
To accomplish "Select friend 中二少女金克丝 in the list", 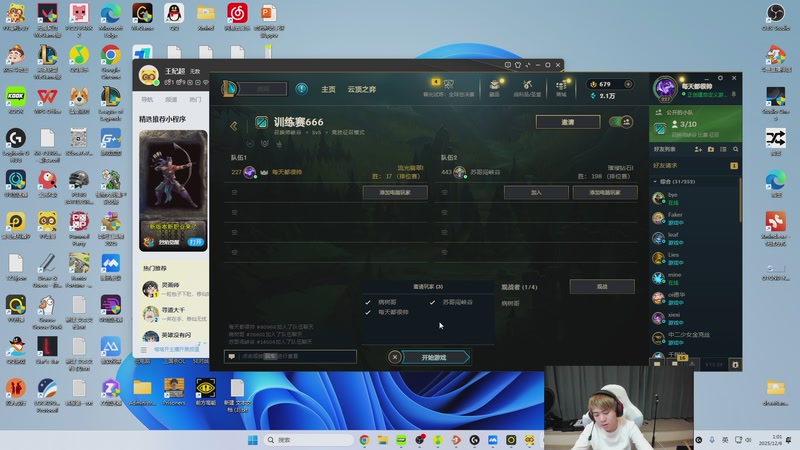I will (x=695, y=338).
